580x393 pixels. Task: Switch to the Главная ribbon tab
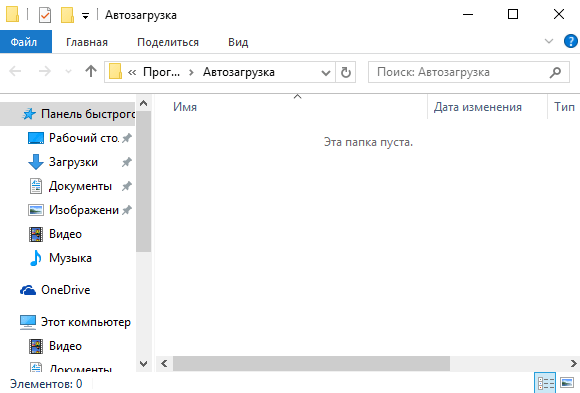(87, 42)
